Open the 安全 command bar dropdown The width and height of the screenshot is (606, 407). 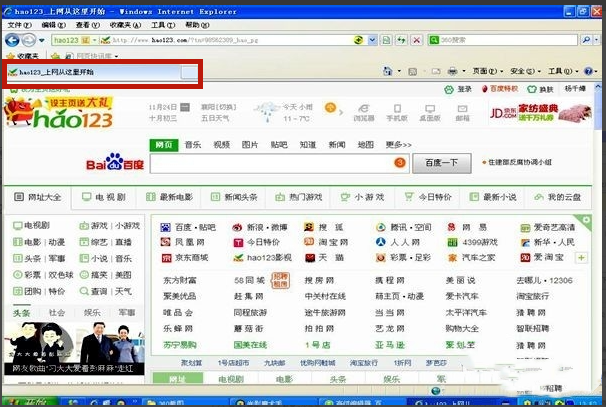pos(525,71)
